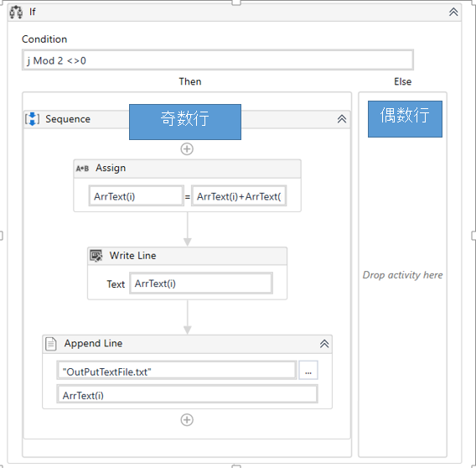Open file browser with ellipsis button
This screenshot has width=476, height=468.
(308, 370)
